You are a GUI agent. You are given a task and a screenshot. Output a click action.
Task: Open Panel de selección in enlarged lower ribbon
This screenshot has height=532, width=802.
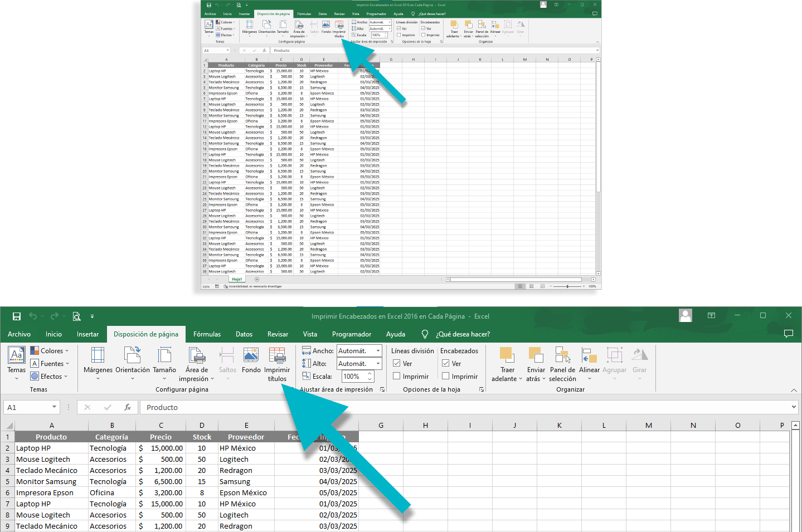click(562, 357)
